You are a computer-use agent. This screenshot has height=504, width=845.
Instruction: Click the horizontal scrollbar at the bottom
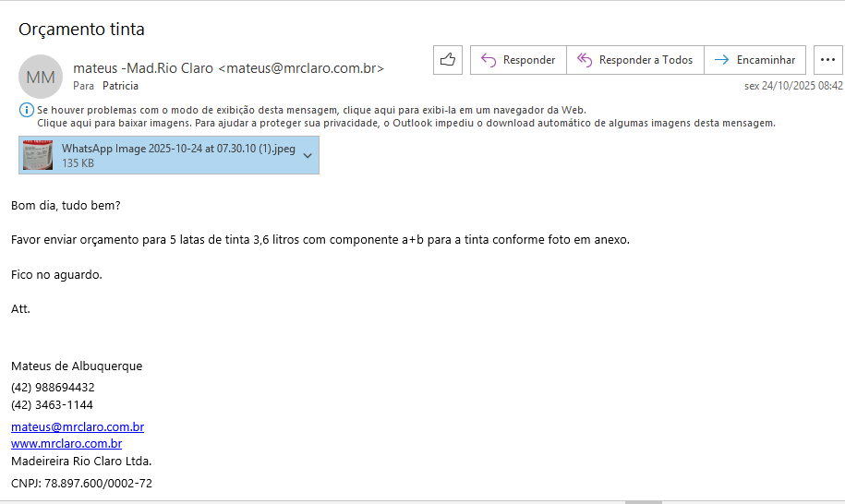pyautogui.click(x=643, y=502)
